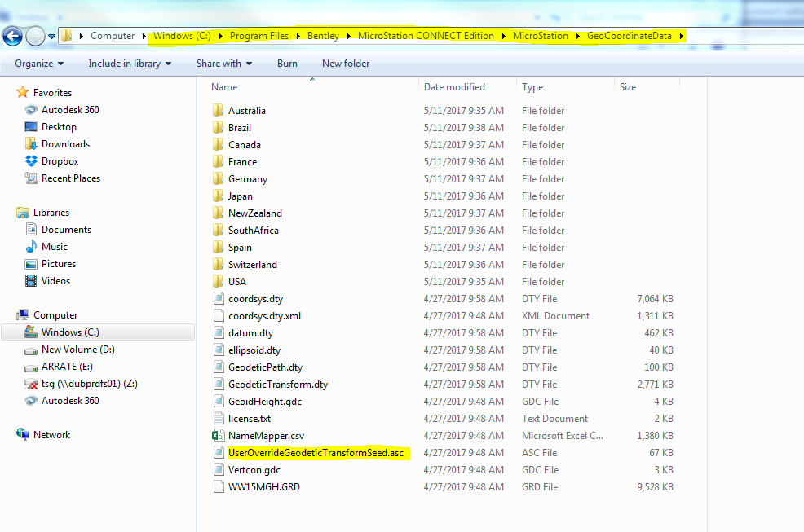Select the license.txt file
The width and height of the screenshot is (804, 532).
[x=241, y=418]
